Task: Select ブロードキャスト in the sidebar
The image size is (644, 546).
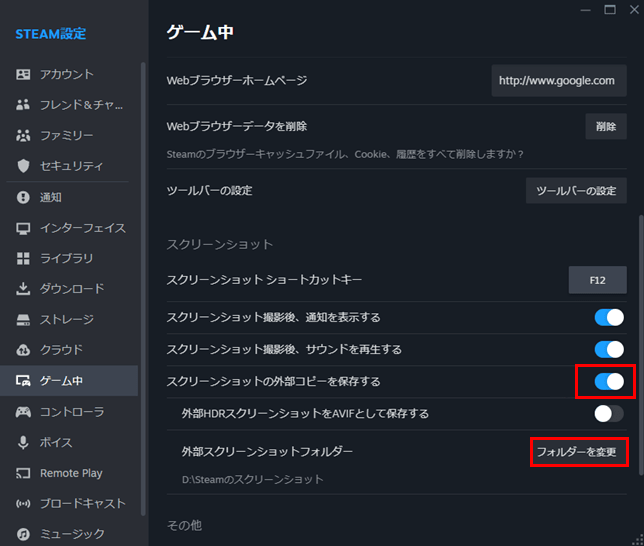Action: click(69, 504)
